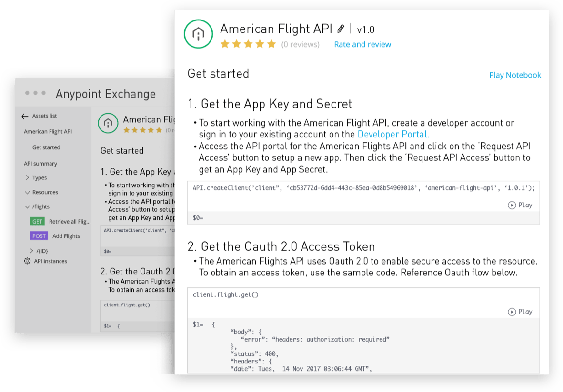Screen dimensions: 563x392
Task: Click the (0 reviews) text
Action: (300, 44)
